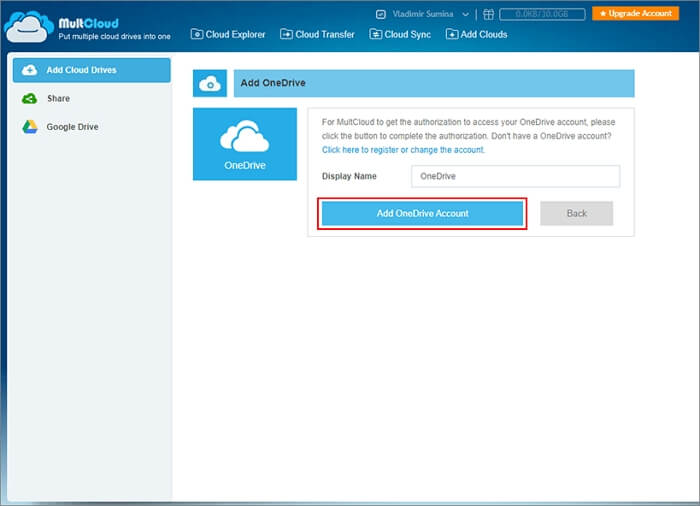Click the MultCloud cloud logo
Screen dimensions: 700x506
26,27
